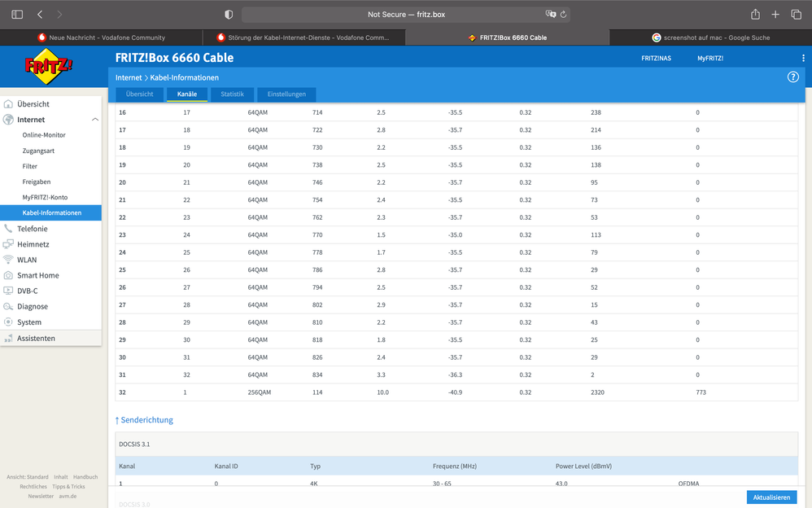Select the Kanäle sub-tab

click(x=187, y=94)
